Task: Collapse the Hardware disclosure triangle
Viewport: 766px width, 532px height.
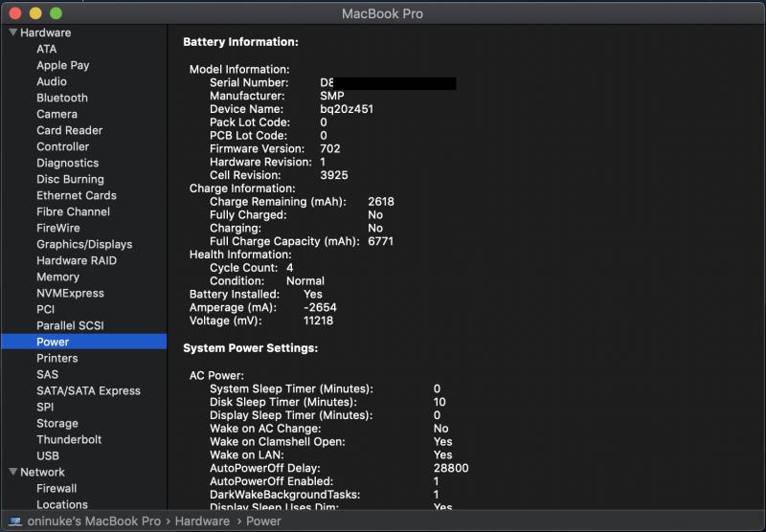Action: (12, 33)
